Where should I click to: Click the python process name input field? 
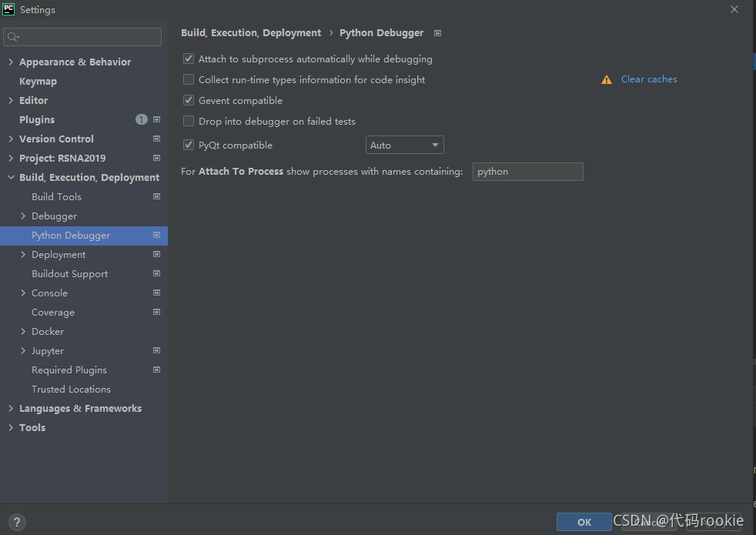click(527, 171)
